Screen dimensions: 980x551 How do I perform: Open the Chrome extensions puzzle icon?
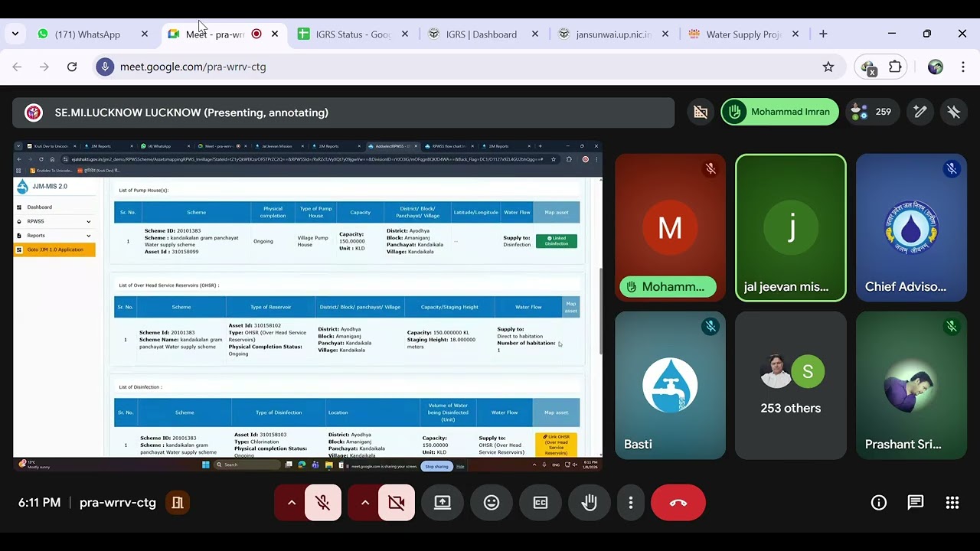[x=895, y=67]
